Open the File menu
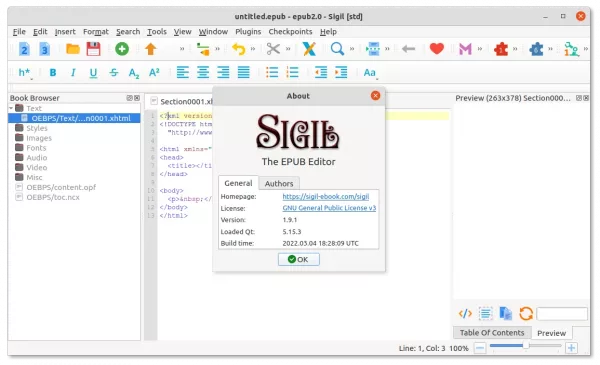The width and height of the screenshot is (600, 365). [19, 32]
